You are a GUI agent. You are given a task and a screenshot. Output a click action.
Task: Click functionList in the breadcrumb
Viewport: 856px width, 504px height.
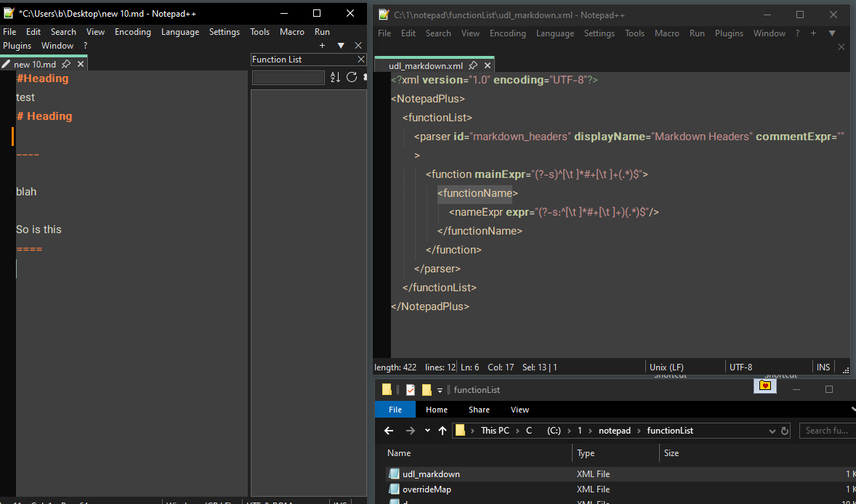tap(671, 431)
